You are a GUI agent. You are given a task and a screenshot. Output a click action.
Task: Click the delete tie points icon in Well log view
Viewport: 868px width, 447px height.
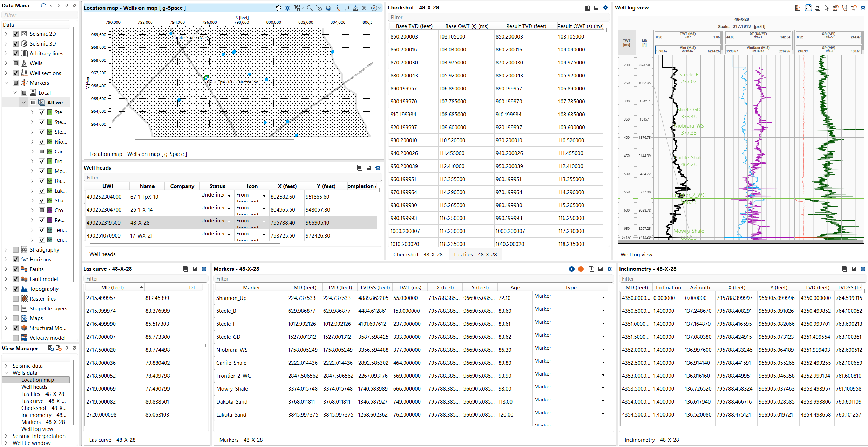(x=854, y=8)
